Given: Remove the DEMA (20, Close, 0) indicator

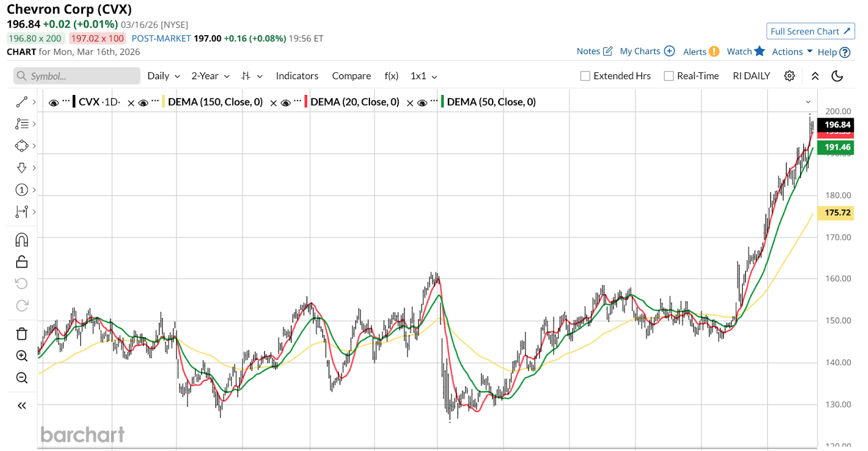Looking at the screenshot, I should 410,103.
